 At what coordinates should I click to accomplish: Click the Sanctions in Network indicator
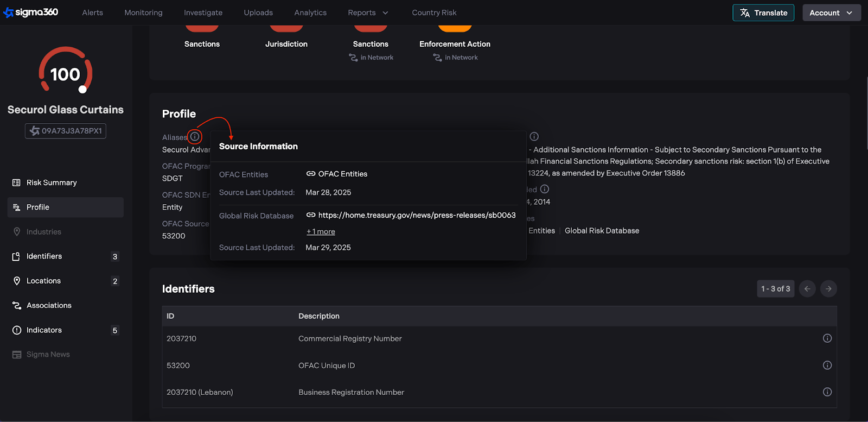point(371,50)
